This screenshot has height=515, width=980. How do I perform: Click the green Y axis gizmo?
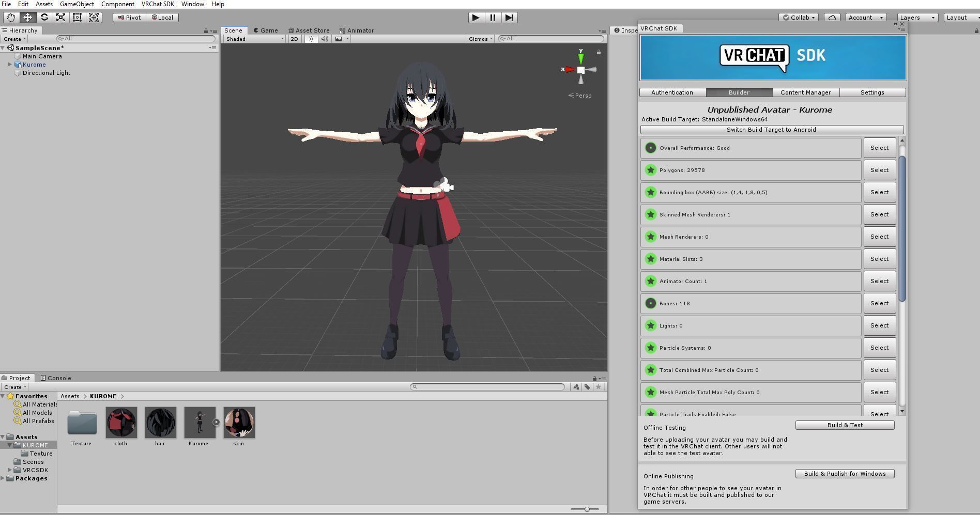[x=581, y=58]
